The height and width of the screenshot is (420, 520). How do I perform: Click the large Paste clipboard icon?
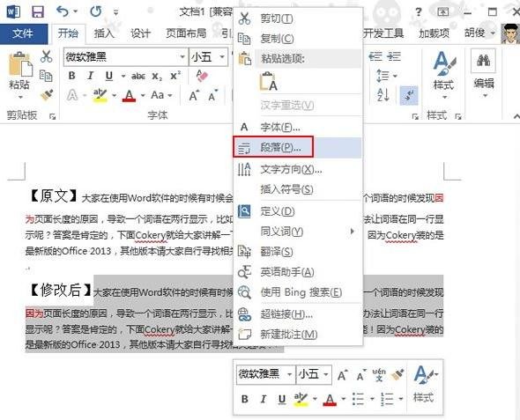[x=20, y=64]
